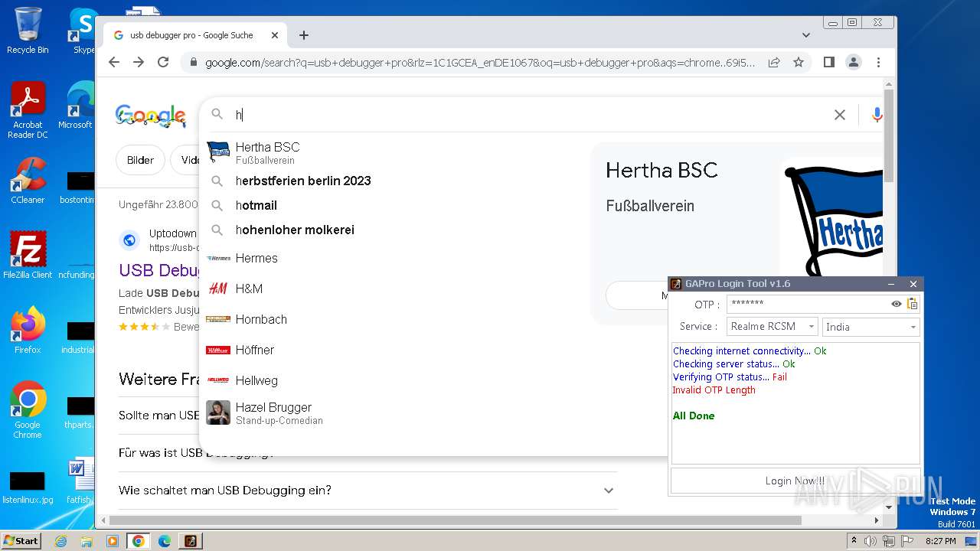
Task: Open volume control in system tray
Action: (x=871, y=541)
